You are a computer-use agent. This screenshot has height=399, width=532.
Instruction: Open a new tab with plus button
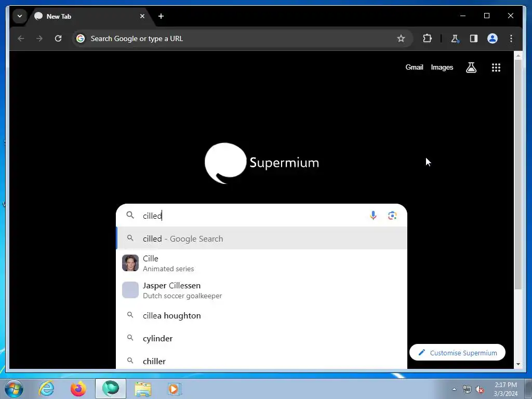click(161, 16)
